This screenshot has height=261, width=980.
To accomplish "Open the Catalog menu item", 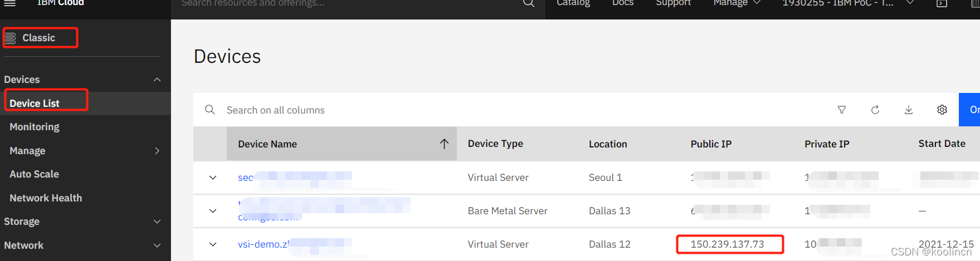I will click(x=573, y=3).
